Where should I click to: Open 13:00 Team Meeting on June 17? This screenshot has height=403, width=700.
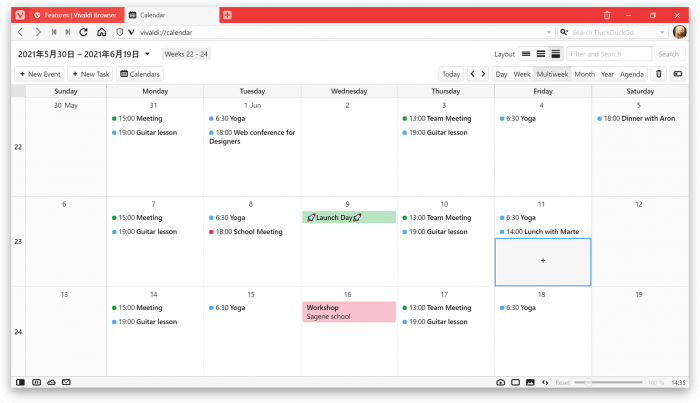tap(437, 307)
